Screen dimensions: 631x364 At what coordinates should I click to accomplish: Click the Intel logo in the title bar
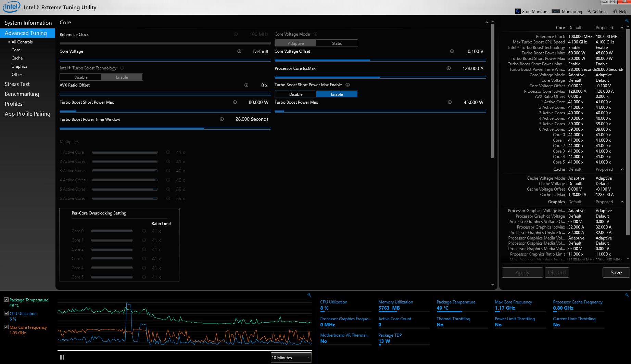tap(12, 7)
